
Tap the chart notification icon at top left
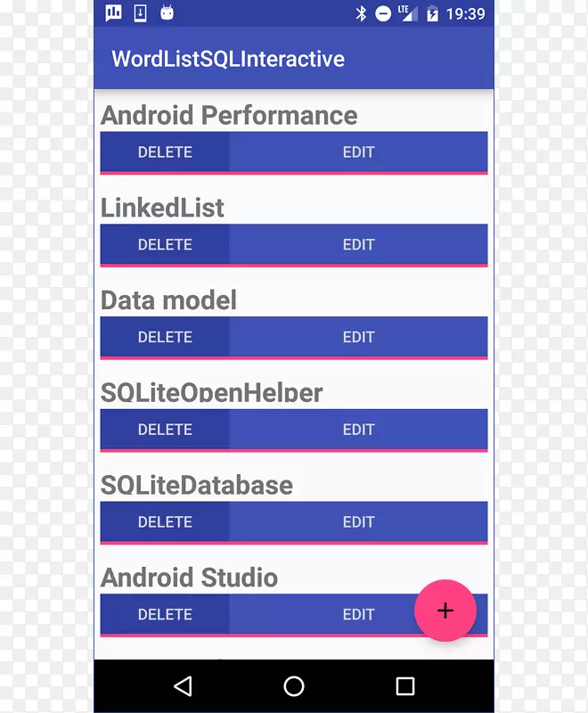[x=113, y=13]
